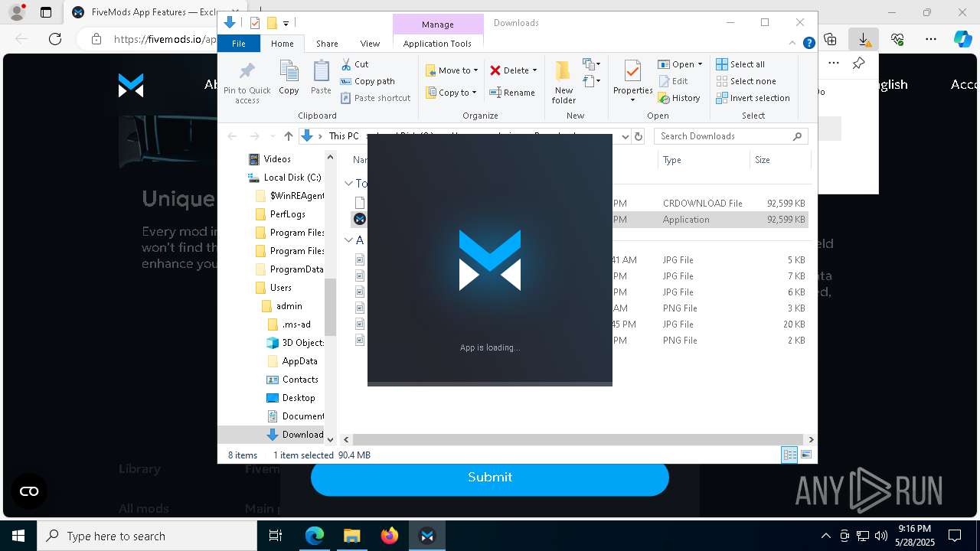Image resolution: width=980 pixels, height=551 pixels.
Task: Open the Move to dropdown
Action: tap(452, 70)
